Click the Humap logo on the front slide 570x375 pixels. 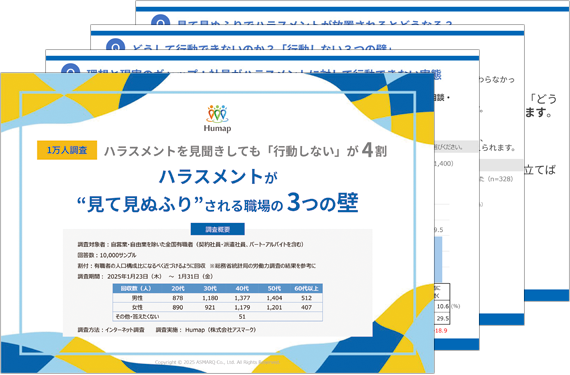pos(217,119)
